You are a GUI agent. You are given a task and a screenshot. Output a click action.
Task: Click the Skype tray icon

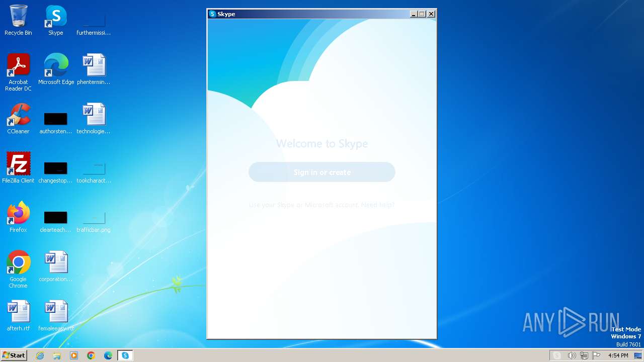pyautogui.click(x=557, y=355)
